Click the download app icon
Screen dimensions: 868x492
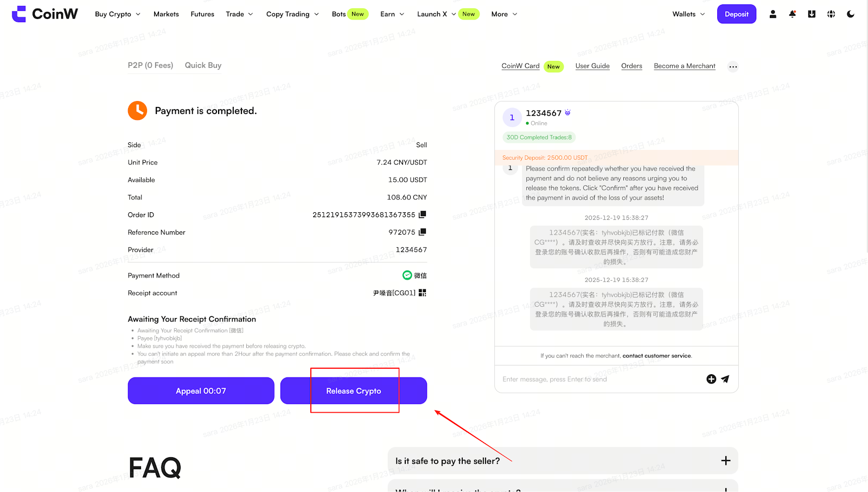point(812,14)
